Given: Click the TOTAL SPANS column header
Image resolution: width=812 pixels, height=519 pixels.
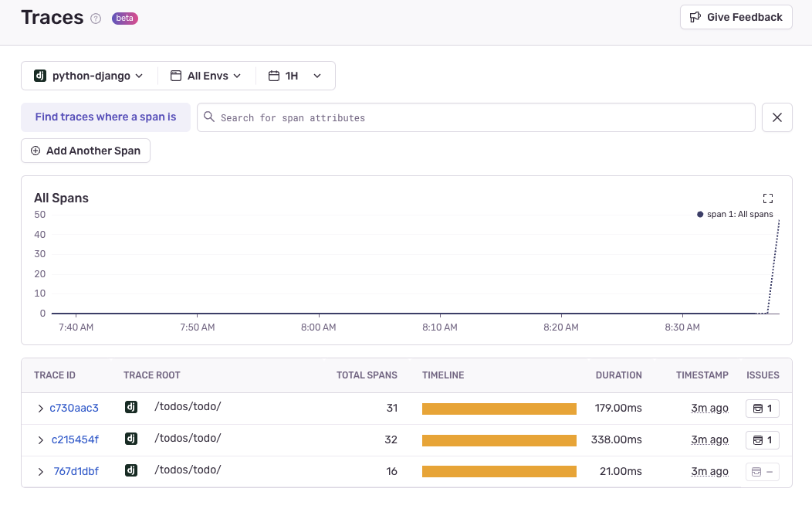Looking at the screenshot, I should 367,375.
